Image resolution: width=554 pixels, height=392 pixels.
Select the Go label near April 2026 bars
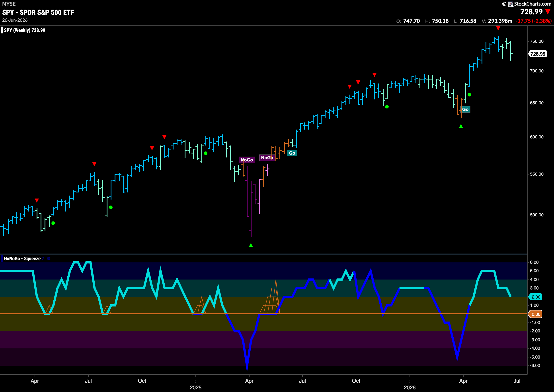tap(465, 109)
